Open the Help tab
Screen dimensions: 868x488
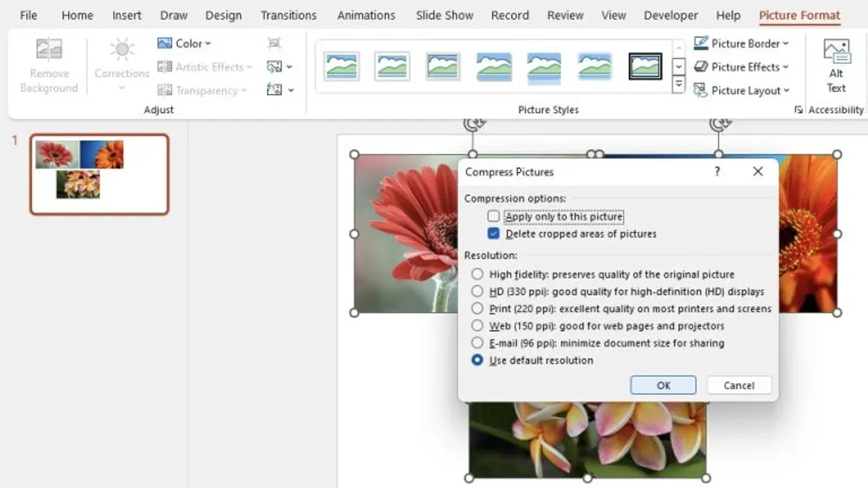point(728,15)
